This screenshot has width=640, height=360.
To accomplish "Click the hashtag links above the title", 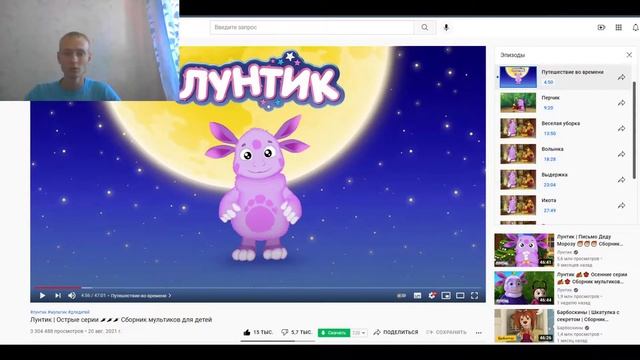I will [x=60, y=312].
